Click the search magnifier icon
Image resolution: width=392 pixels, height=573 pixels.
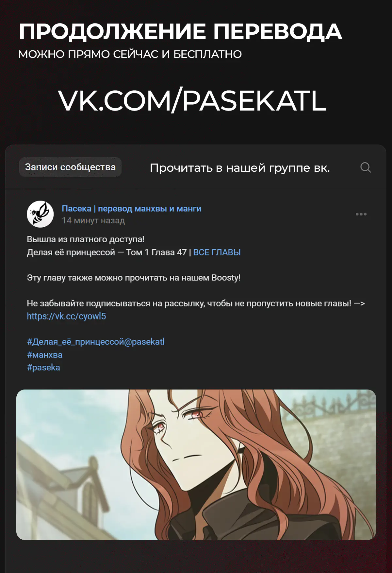pyautogui.click(x=366, y=167)
